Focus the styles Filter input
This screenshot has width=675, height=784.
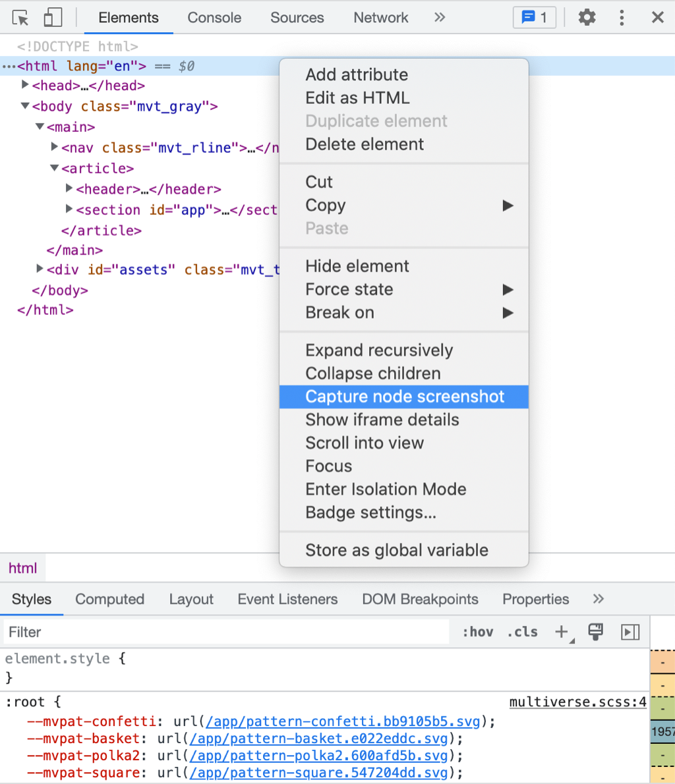pos(226,632)
